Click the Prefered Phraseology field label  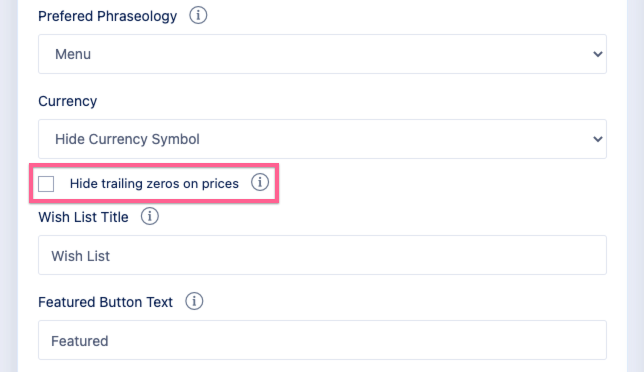[x=108, y=16]
